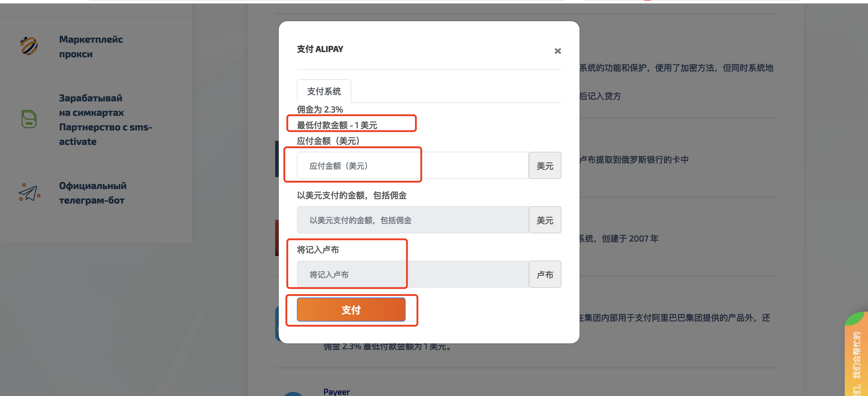Click the Payeer payment option
868x396 pixels.
click(336, 391)
